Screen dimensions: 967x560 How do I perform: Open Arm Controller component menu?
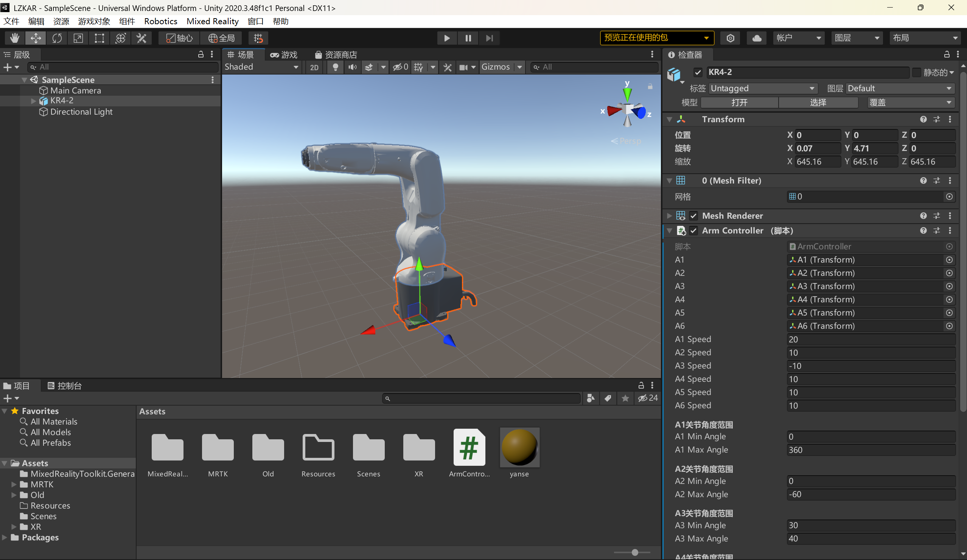pyautogui.click(x=950, y=231)
